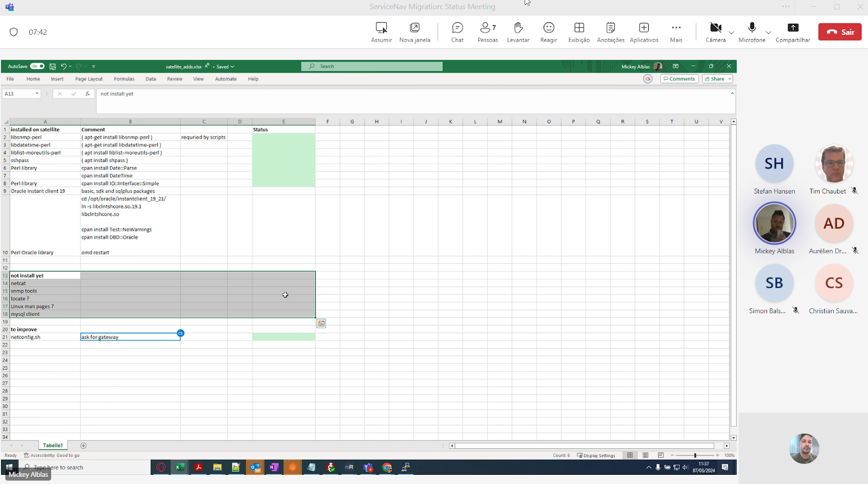Expand the Saved status dropdown
Screen dimensions: 868x484
[x=232, y=67]
